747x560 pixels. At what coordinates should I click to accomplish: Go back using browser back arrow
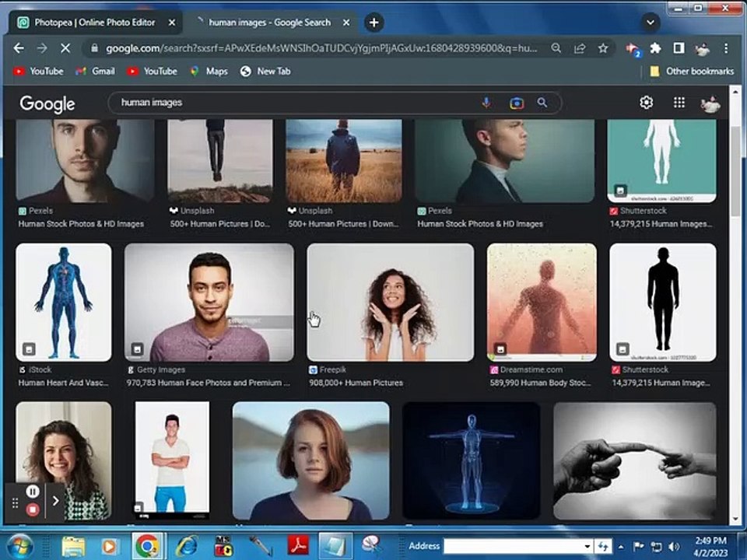(x=19, y=48)
